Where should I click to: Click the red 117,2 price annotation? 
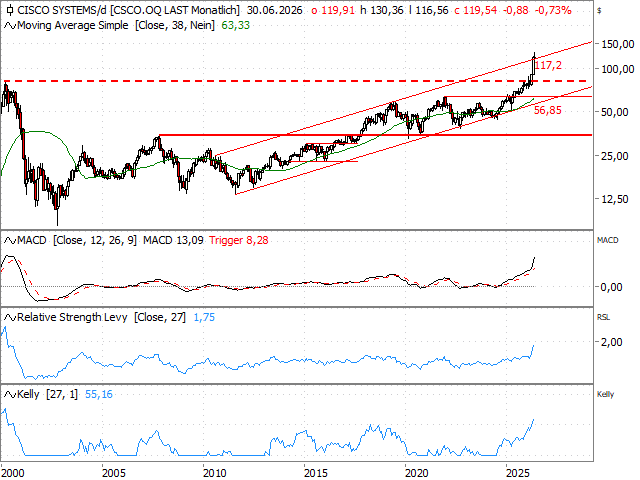pyautogui.click(x=548, y=65)
